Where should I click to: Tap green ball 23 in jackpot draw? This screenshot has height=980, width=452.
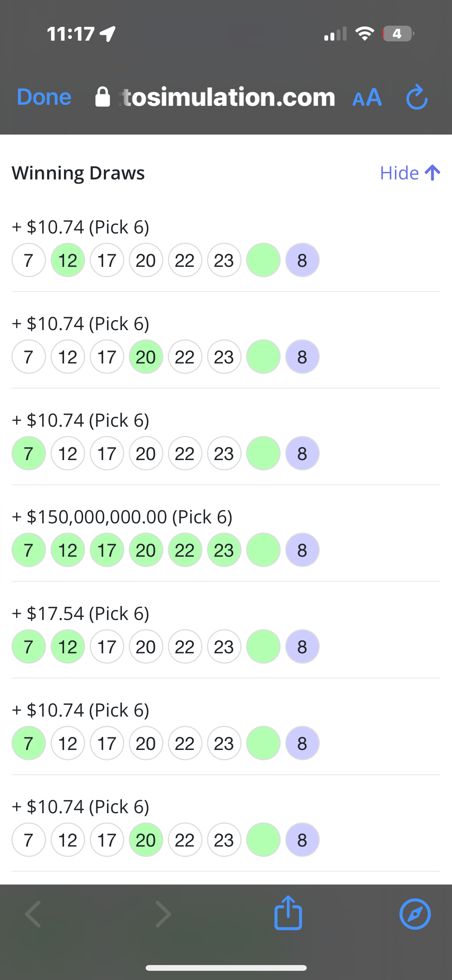224,550
